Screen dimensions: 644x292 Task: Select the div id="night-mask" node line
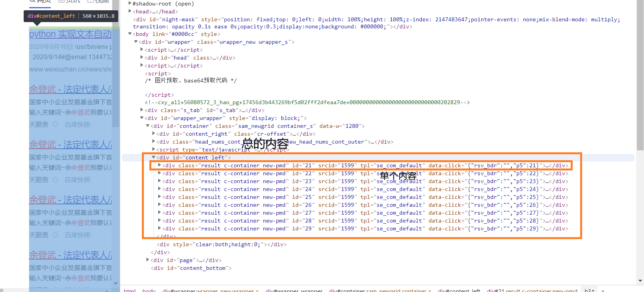click(376, 23)
